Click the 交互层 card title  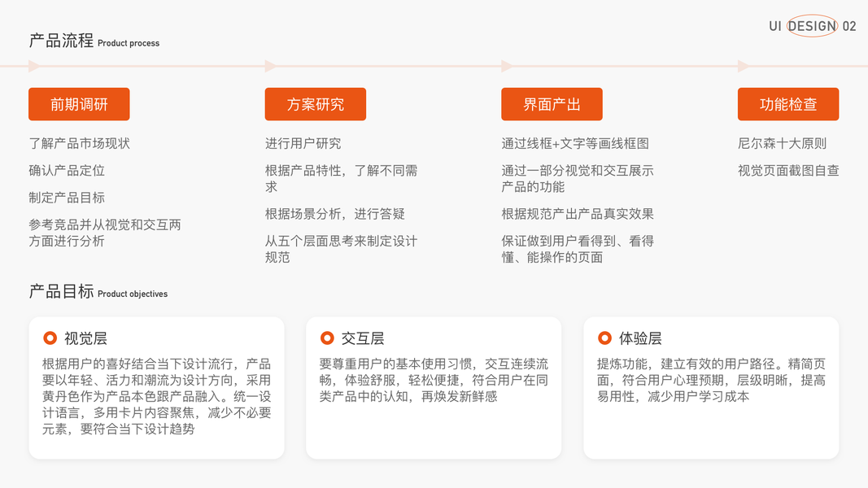(x=363, y=338)
